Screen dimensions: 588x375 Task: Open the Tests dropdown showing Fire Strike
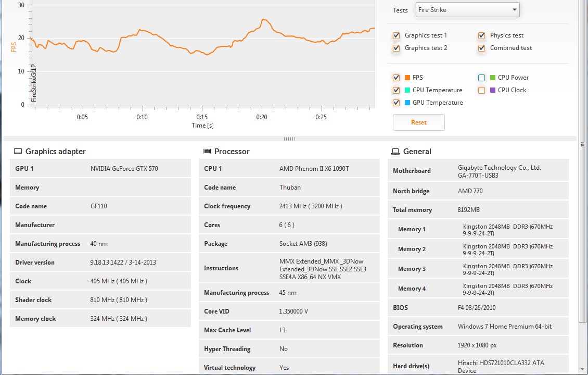(467, 9)
